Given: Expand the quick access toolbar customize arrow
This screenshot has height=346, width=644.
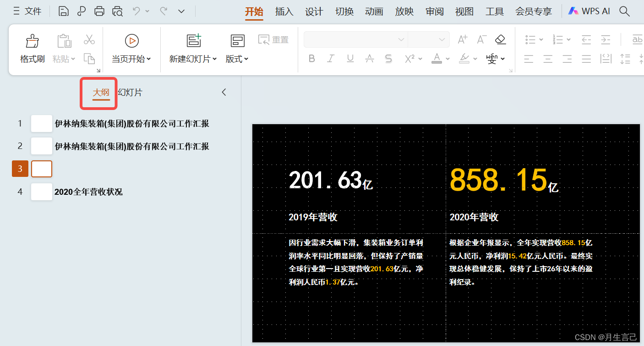Looking at the screenshot, I should pos(181,11).
